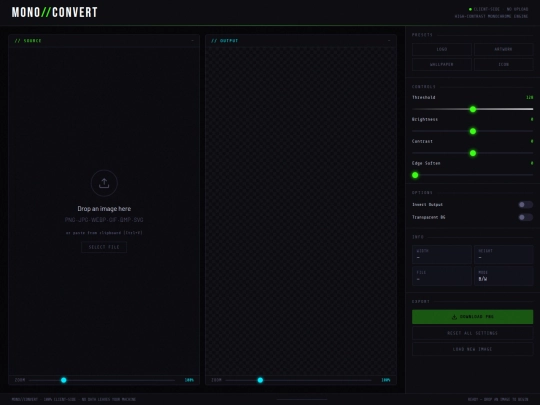The height and width of the screenshot is (405, 540).
Task: Click the "// OUTPUT" panel header label
Action: pyautogui.click(x=225, y=41)
